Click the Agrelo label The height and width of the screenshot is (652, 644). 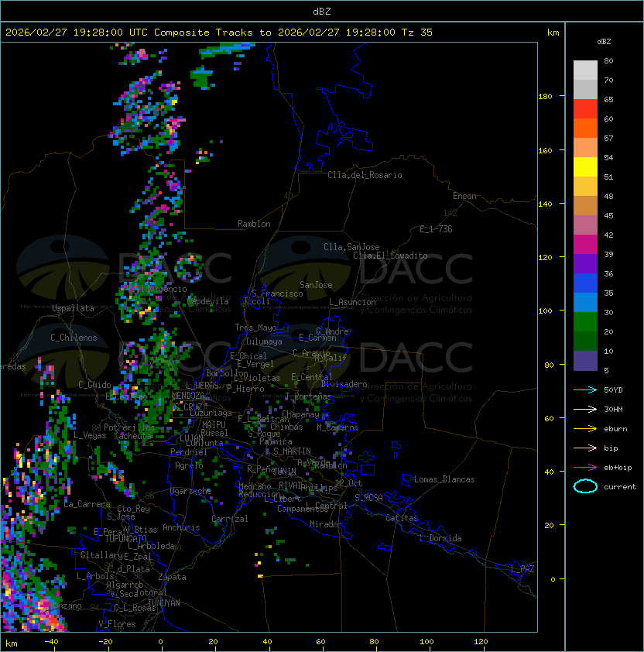click(189, 465)
